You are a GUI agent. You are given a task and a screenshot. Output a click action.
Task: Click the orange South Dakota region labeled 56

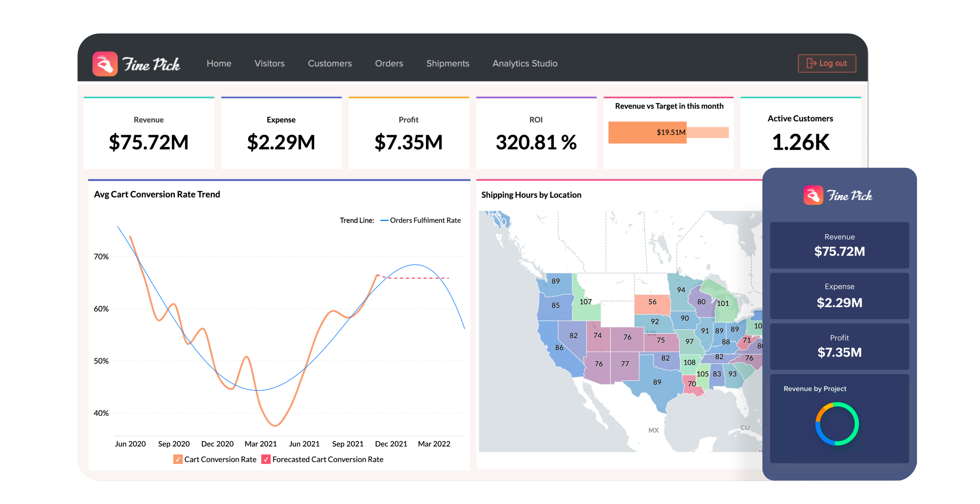(652, 302)
